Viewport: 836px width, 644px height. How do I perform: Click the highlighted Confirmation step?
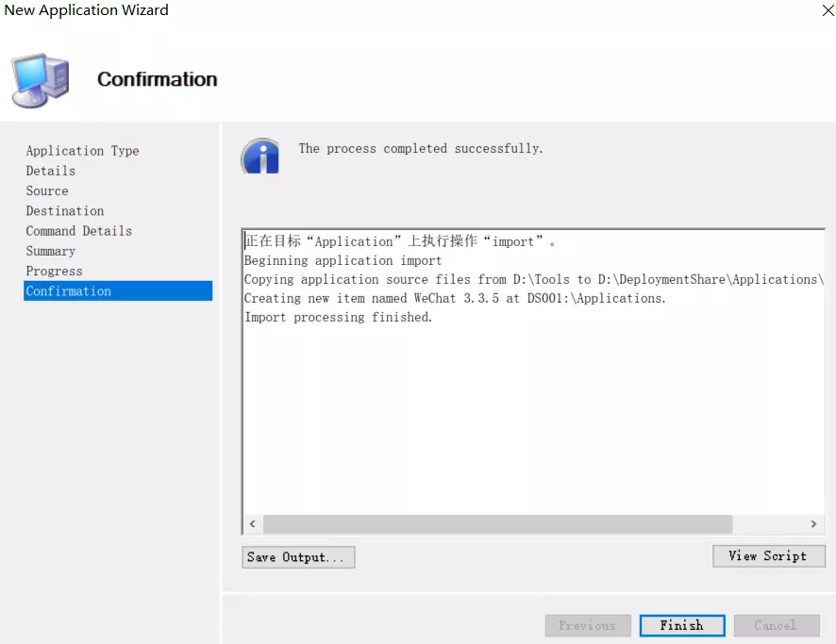point(69,291)
